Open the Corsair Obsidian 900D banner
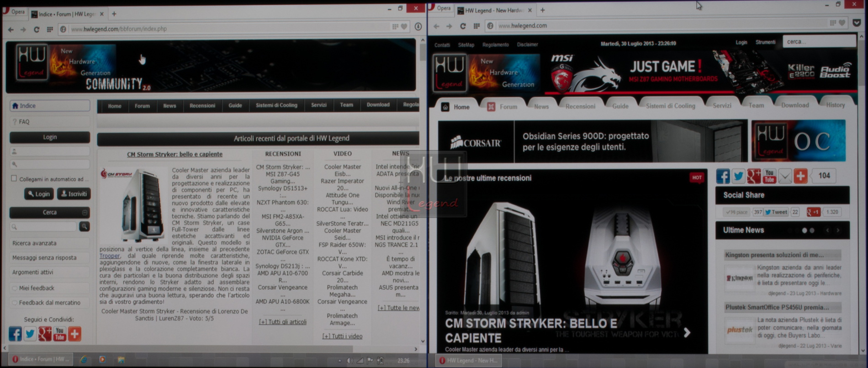This screenshot has height=368, width=868. [x=592, y=141]
